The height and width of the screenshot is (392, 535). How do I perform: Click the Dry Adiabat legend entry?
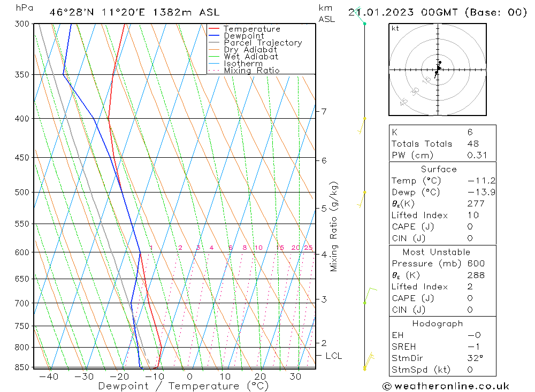tap(242, 50)
